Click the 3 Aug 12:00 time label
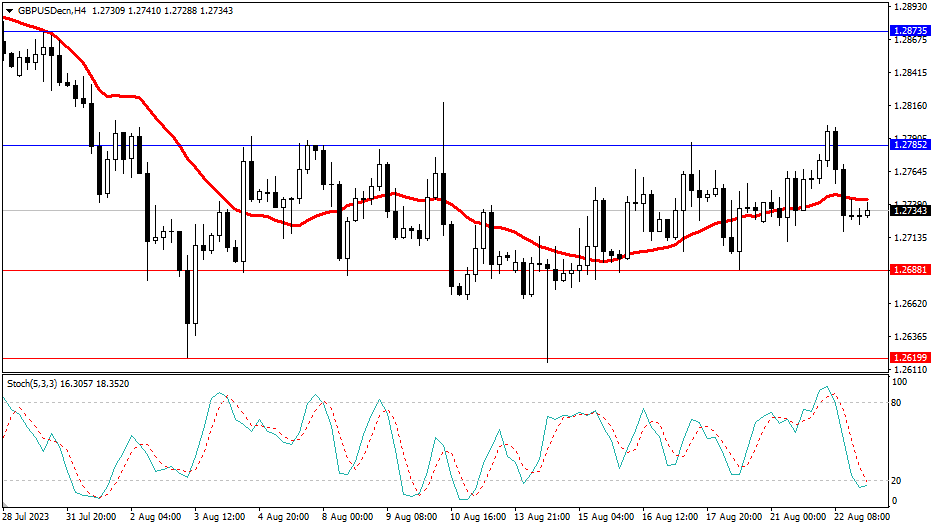The height and width of the screenshot is (528, 933). (x=221, y=518)
